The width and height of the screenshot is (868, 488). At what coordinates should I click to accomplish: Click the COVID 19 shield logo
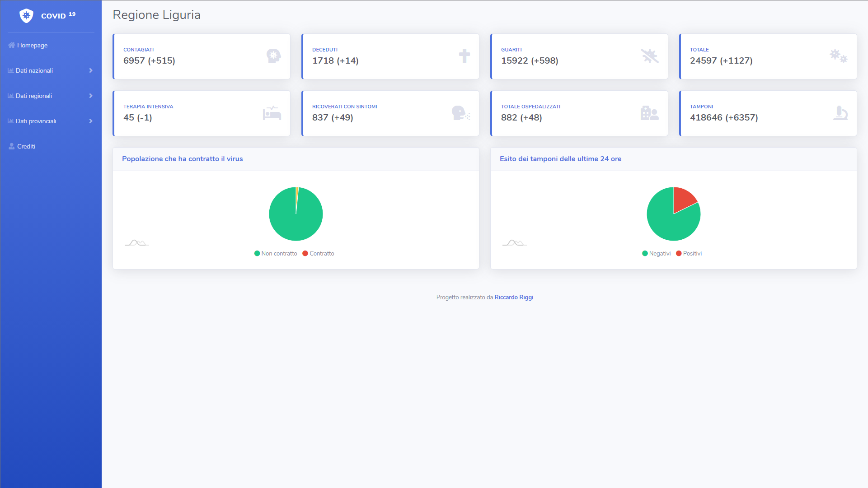[27, 16]
